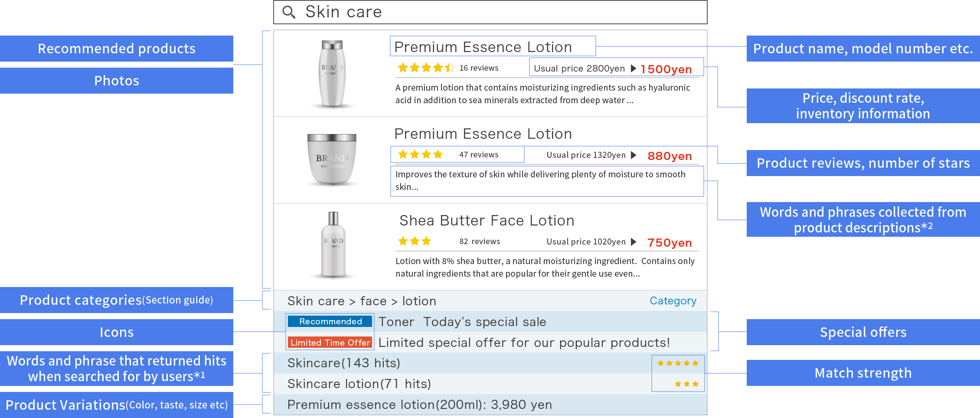Click the four-star rating with 47 reviews
This screenshot has height=418, width=980.
[x=420, y=154]
